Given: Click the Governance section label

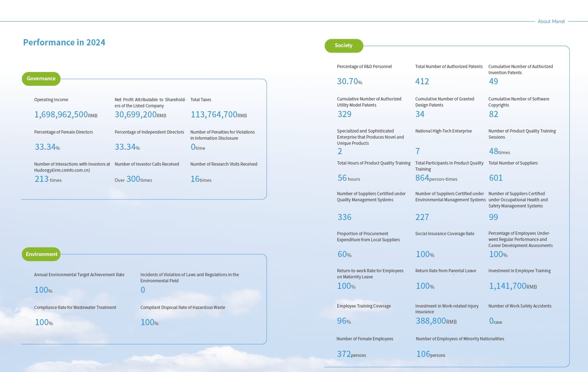Looking at the screenshot, I should (x=41, y=79).
